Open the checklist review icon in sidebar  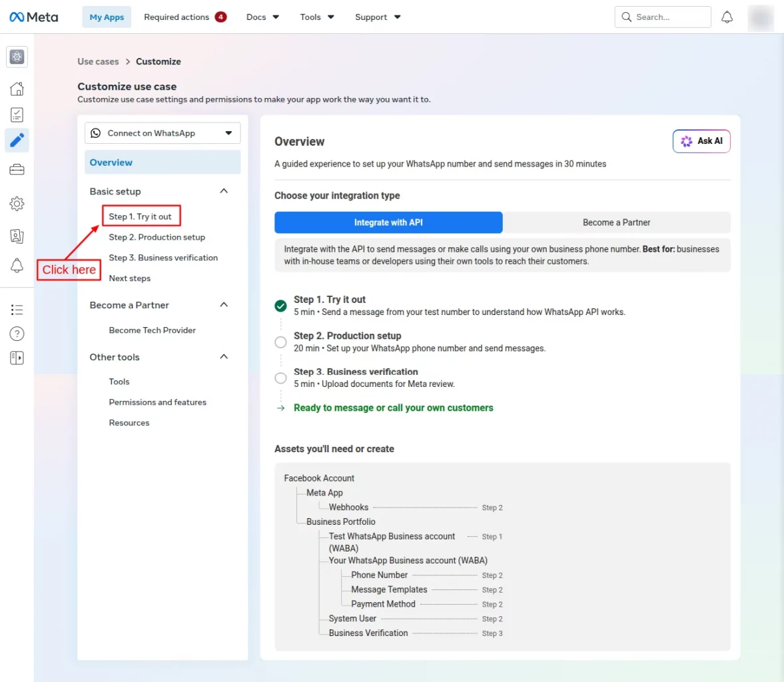pos(17,115)
